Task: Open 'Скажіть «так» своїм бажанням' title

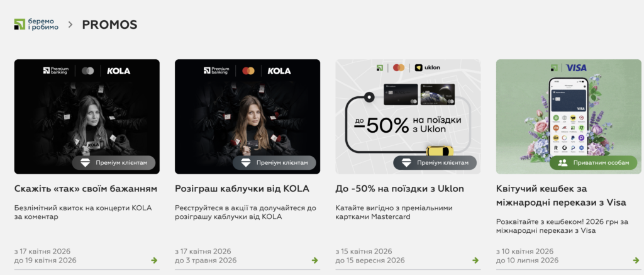Action: pos(86,189)
